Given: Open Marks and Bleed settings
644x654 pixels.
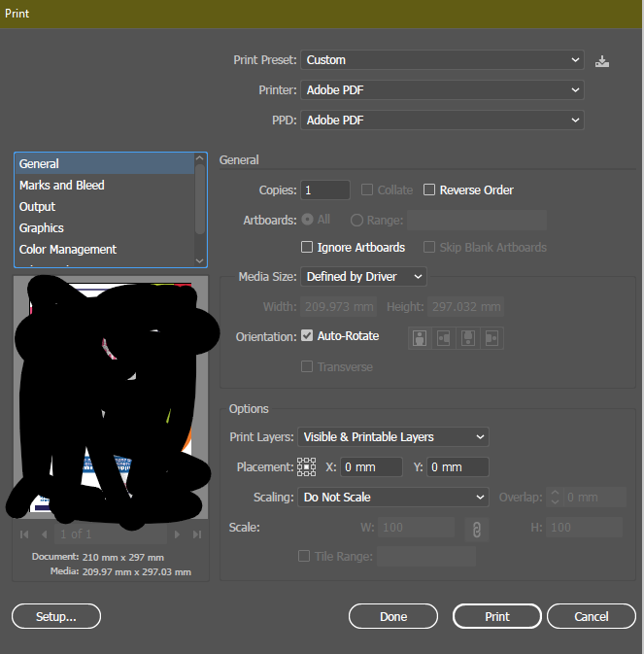Looking at the screenshot, I should (105, 186).
